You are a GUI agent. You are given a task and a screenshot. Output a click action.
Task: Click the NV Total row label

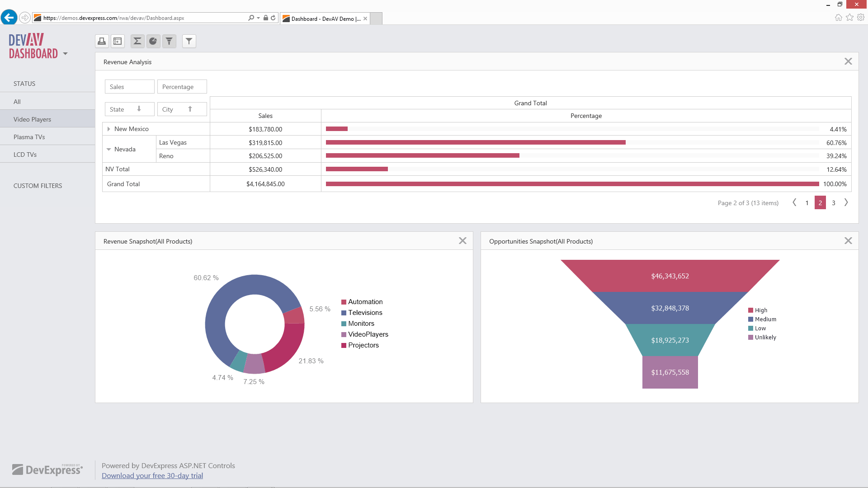pos(156,169)
